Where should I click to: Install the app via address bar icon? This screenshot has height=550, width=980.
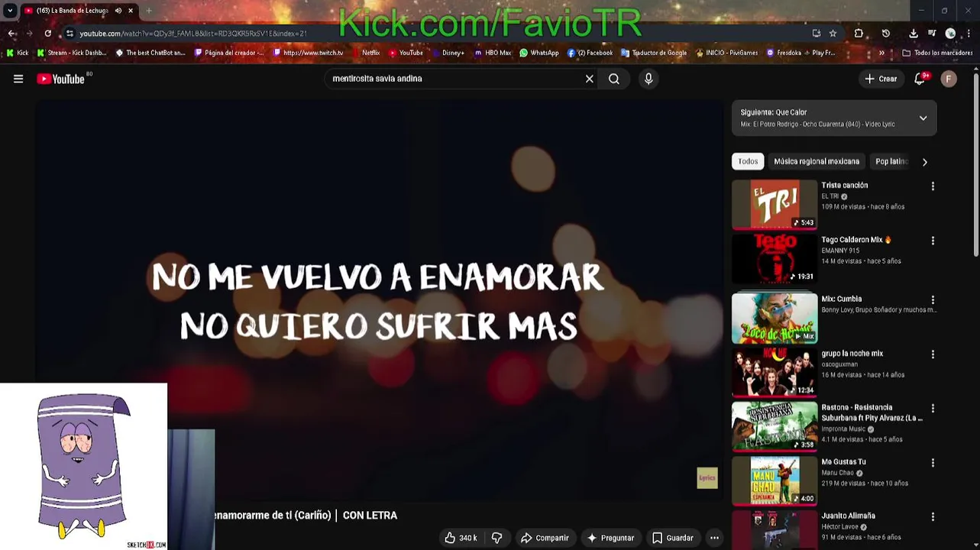click(817, 34)
